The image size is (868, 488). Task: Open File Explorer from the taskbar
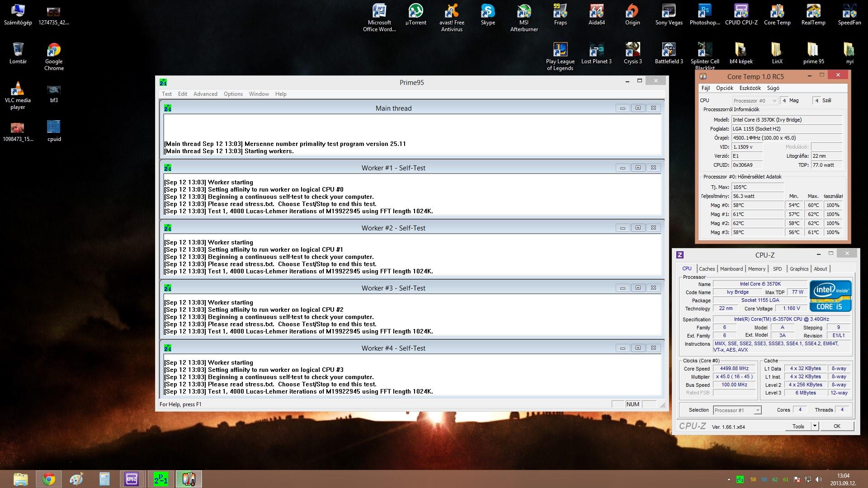coord(21,479)
